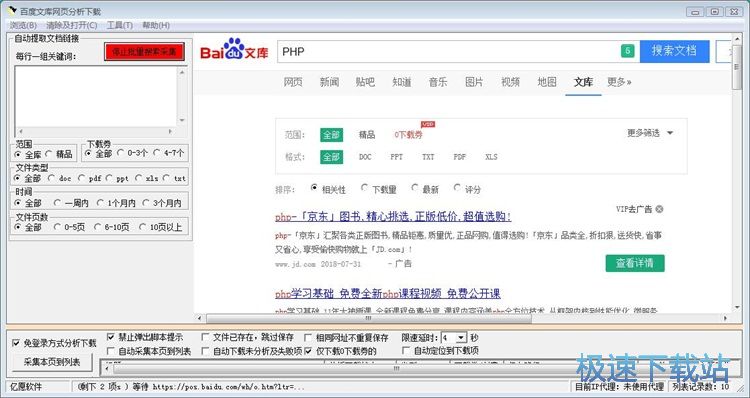Open the 浏览(B) menu

tap(23, 25)
